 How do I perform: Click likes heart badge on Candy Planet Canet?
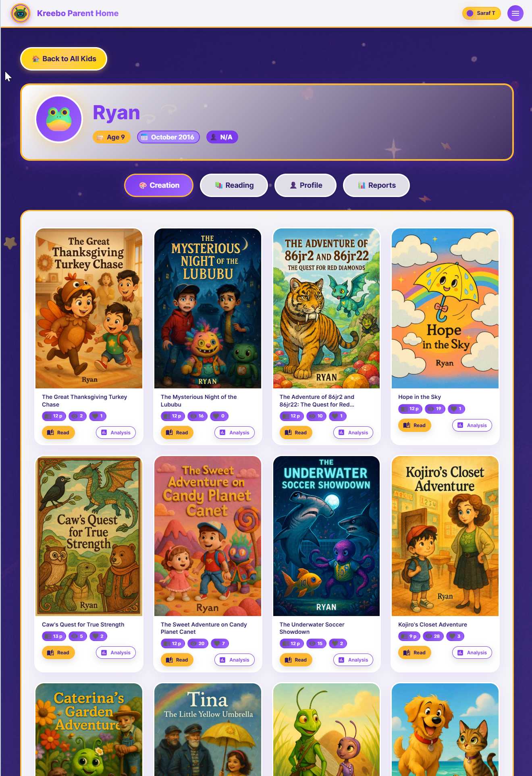click(x=220, y=643)
